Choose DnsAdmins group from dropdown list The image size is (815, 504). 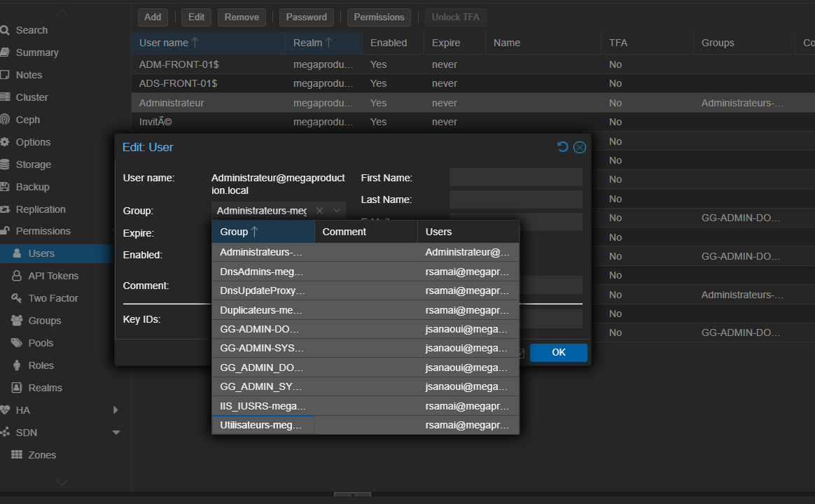(x=261, y=272)
